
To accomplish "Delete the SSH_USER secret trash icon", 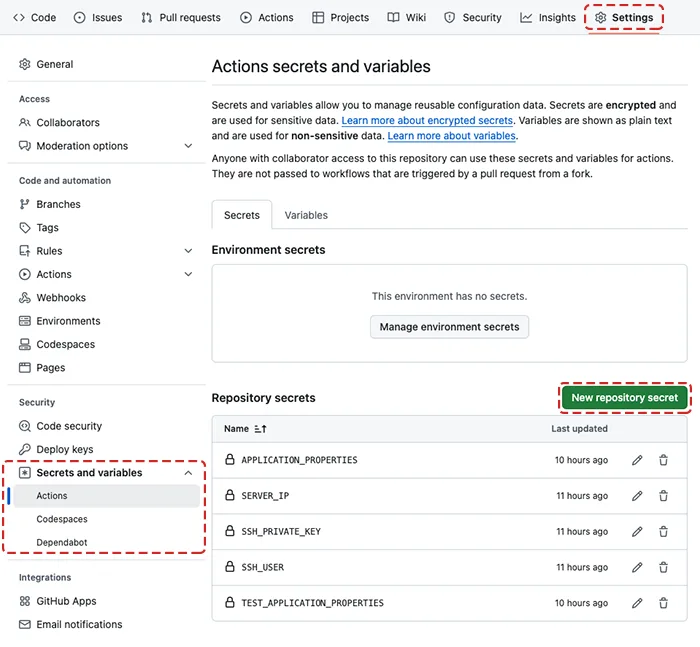I will (663, 567).
